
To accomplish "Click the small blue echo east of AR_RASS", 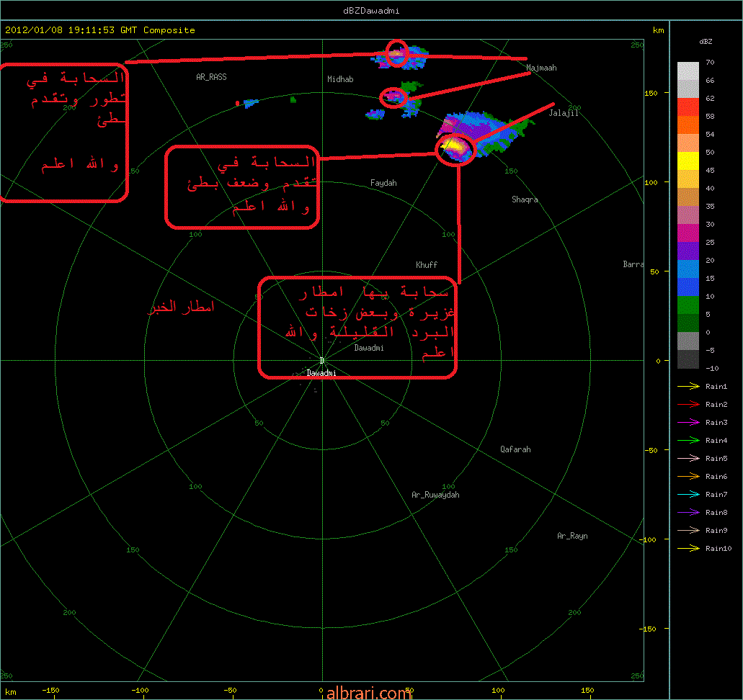I will pos(251,103).
